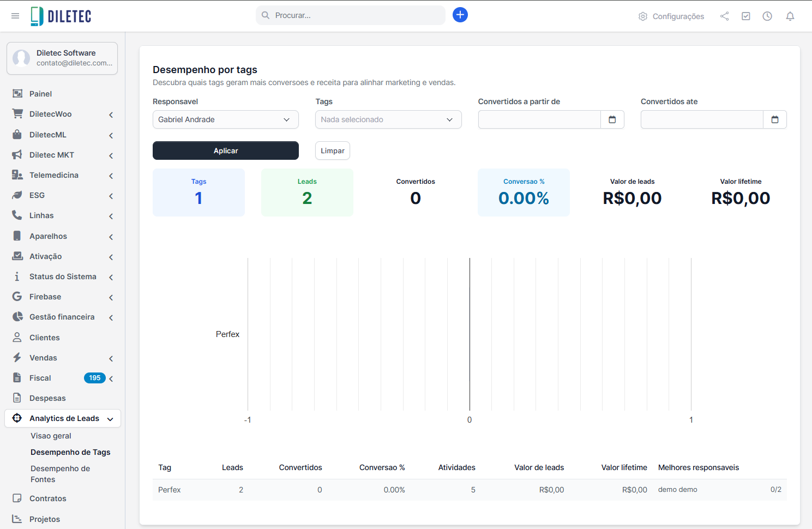Click the Limpar button
The width and height of the screenshot is (812, 529).
click(x=332, y=151)
